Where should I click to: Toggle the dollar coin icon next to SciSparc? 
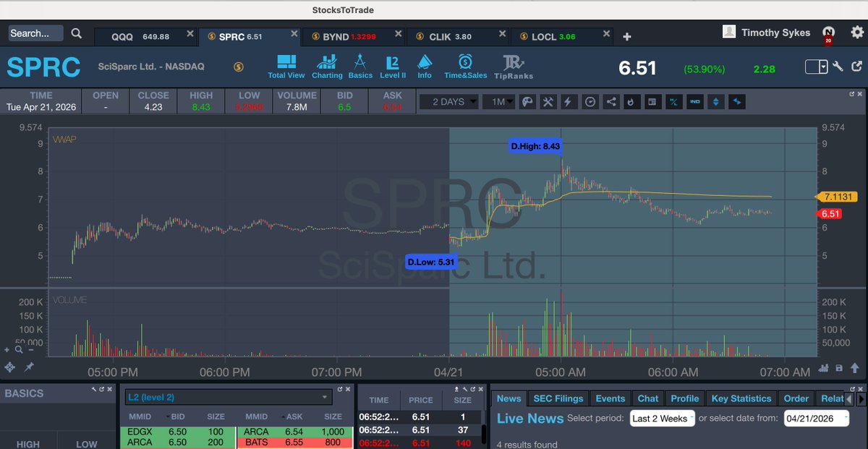point(239,66)
